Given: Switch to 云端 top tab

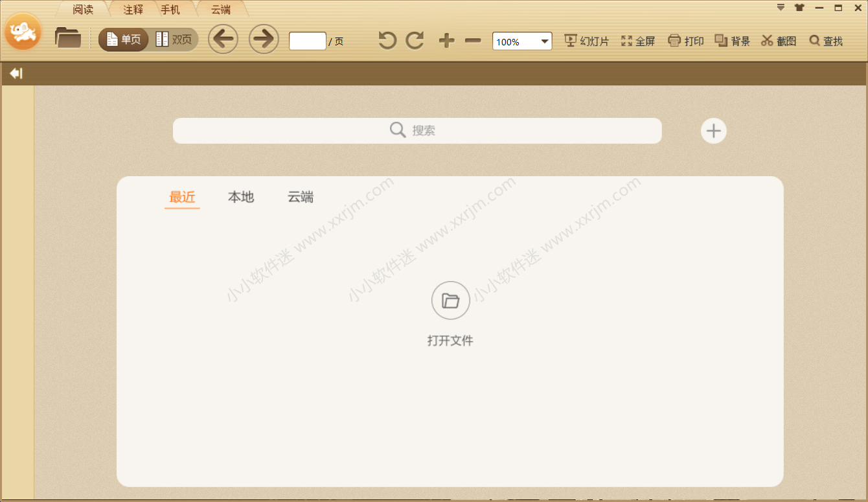Looking at the screenshot, I should [221, 10].
